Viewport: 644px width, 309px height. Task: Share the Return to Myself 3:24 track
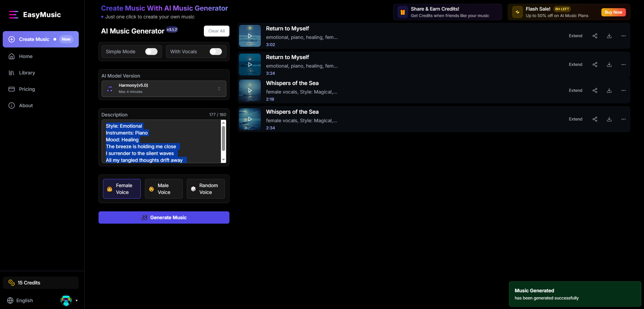595,65
